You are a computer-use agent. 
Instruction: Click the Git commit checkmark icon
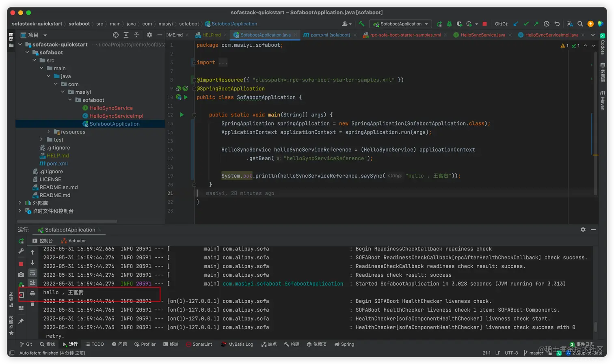click(526, 24)
